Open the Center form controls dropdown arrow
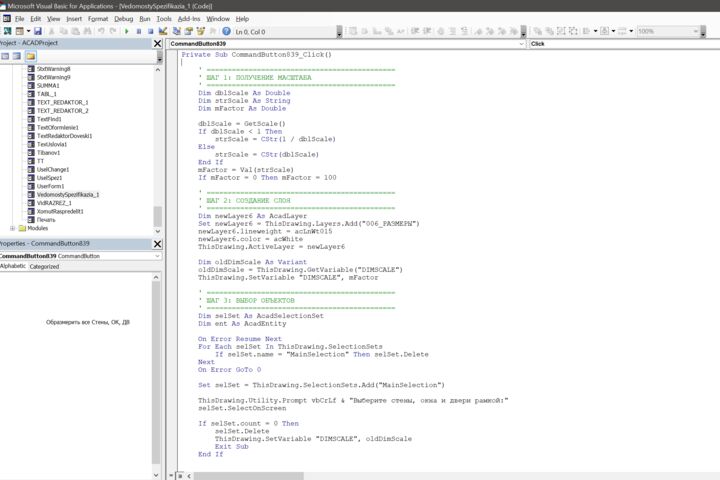Screen dimensions: 720x480 coord(613,31)
